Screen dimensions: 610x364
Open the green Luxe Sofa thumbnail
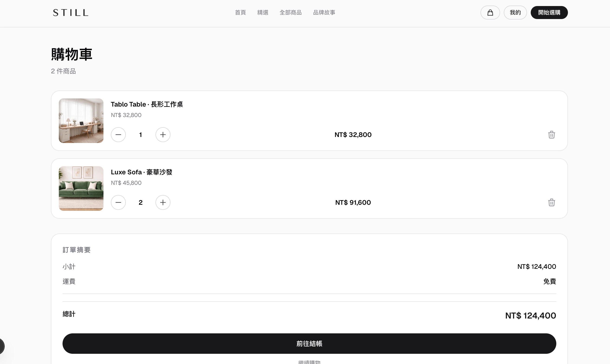81,188
